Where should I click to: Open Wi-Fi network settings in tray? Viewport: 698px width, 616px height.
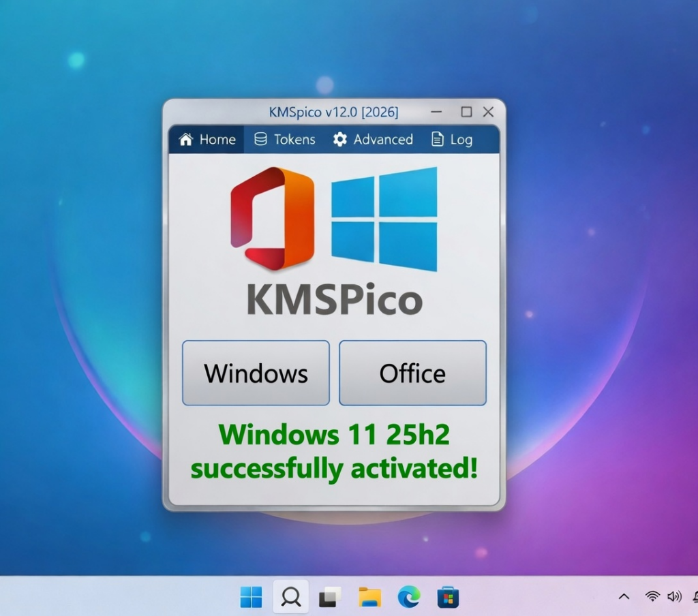click(652, 596)
